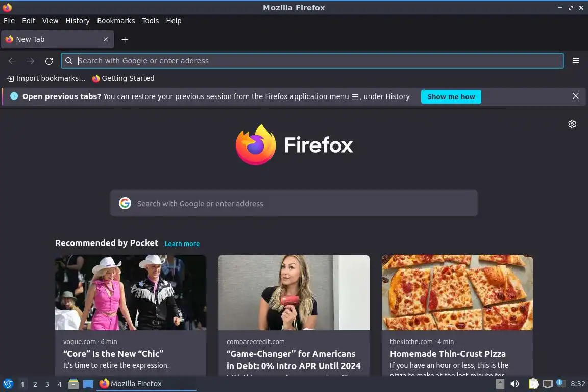Viewport: 588px width, 392px height.
Task: Switch to workspace 1 in taskbar
Action: tap(23, 384)
